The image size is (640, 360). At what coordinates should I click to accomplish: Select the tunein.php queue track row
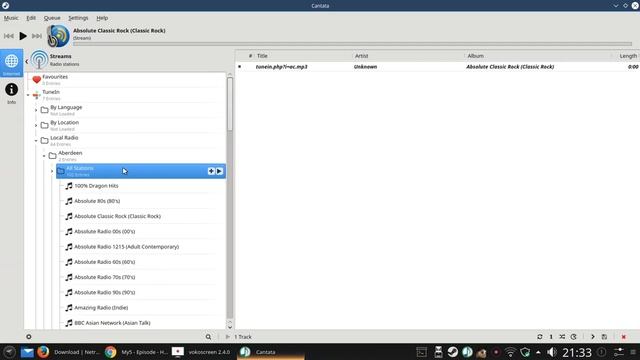(437, 67)
